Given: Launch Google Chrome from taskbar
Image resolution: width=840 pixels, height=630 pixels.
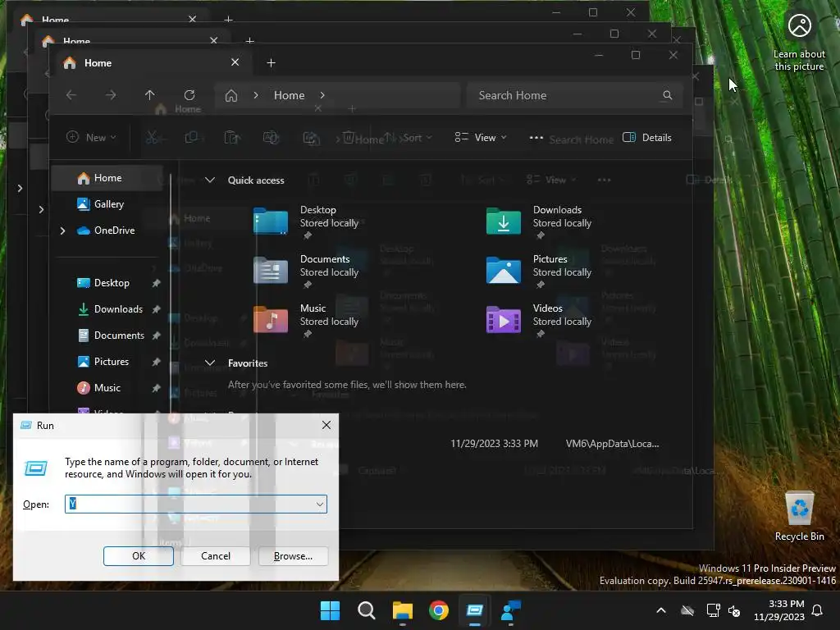Looking at the screenshot, I should click(x=439, y=610).
